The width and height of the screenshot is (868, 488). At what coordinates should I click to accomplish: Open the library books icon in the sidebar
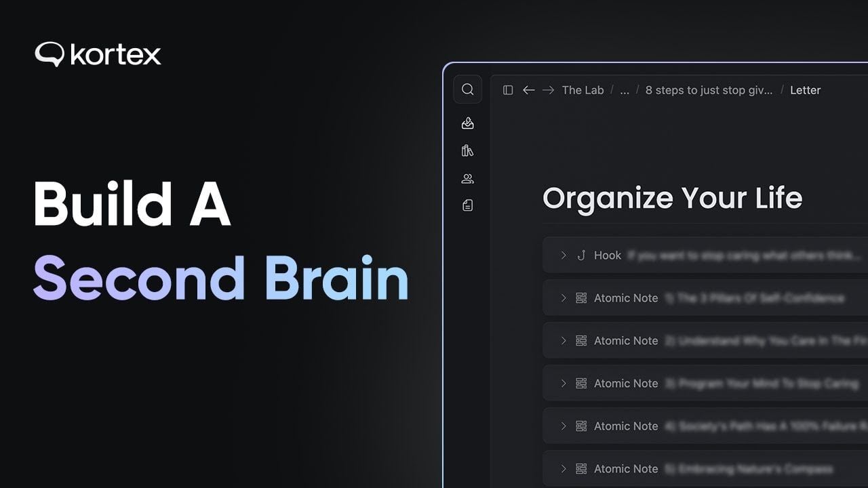(x=467, y=150)
